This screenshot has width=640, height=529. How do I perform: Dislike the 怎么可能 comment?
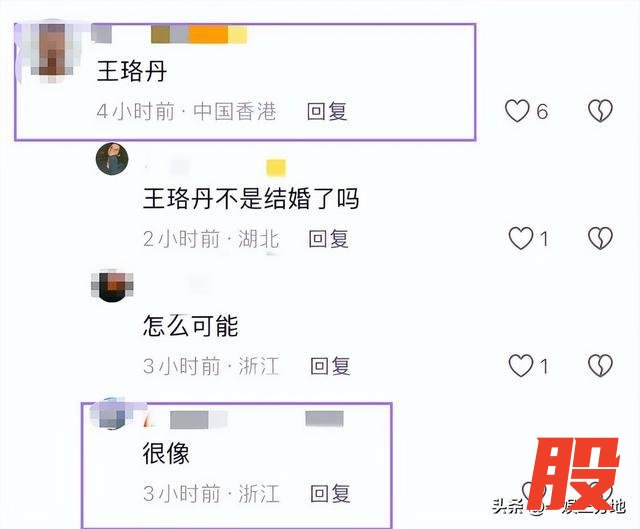(x=600, y=365)
